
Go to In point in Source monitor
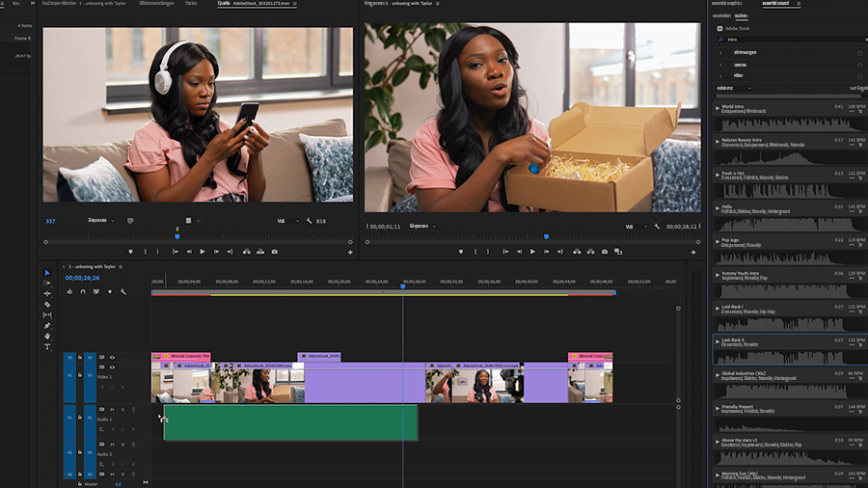pos(176,252)
